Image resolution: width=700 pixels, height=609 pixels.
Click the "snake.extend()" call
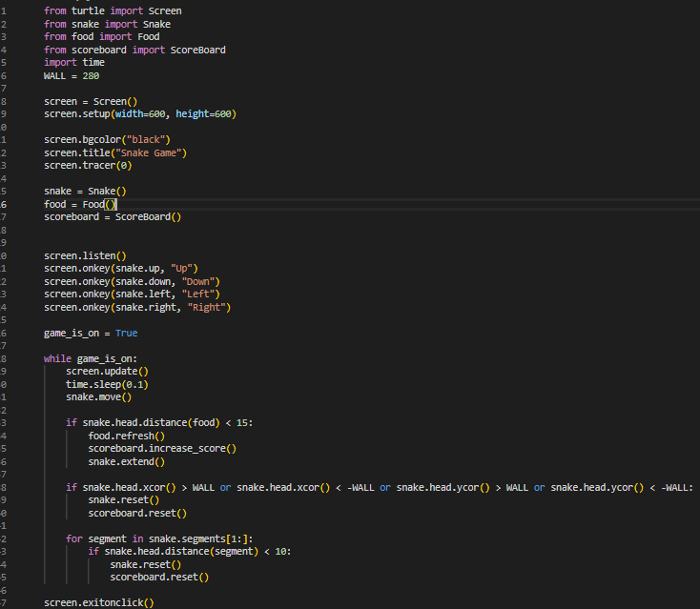click(127, 462)
